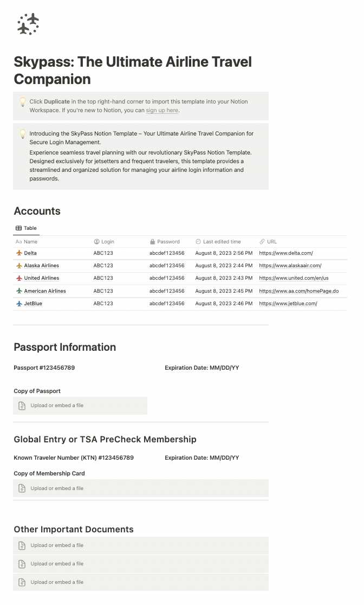This screenshot has width=364, height=605.
Task: Upload a file under Copy of Membership Card
Action: click(57, 488)
